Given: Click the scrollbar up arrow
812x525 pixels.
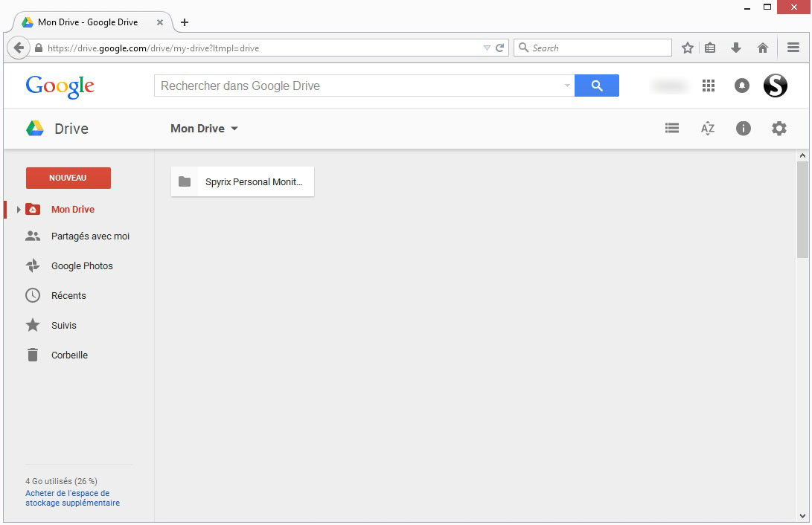Looking at the screenshot, I should click(802, 155).
